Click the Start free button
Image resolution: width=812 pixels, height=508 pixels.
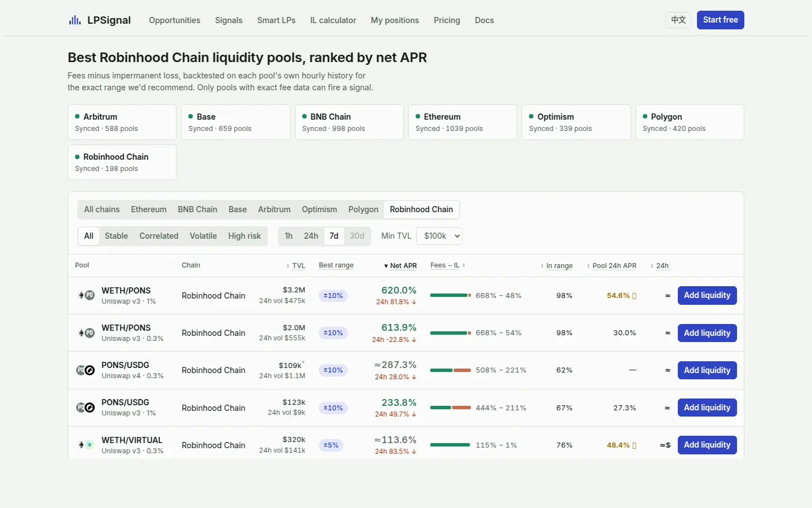click(720, 20)
